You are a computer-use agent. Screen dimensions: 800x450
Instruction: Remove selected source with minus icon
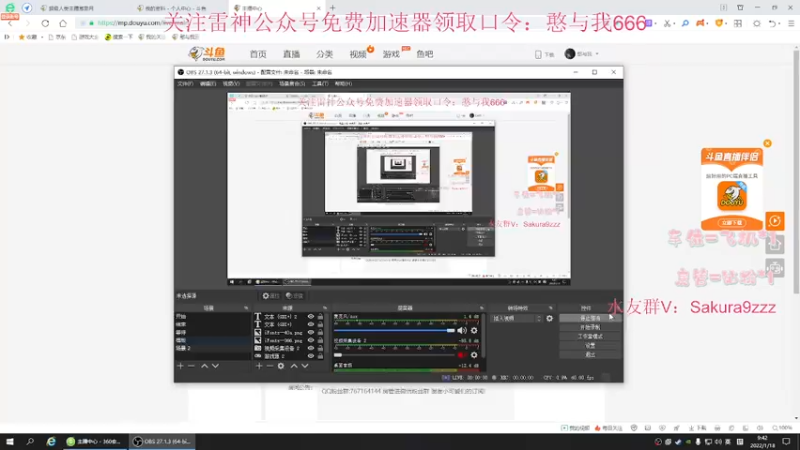click(270, 366)
